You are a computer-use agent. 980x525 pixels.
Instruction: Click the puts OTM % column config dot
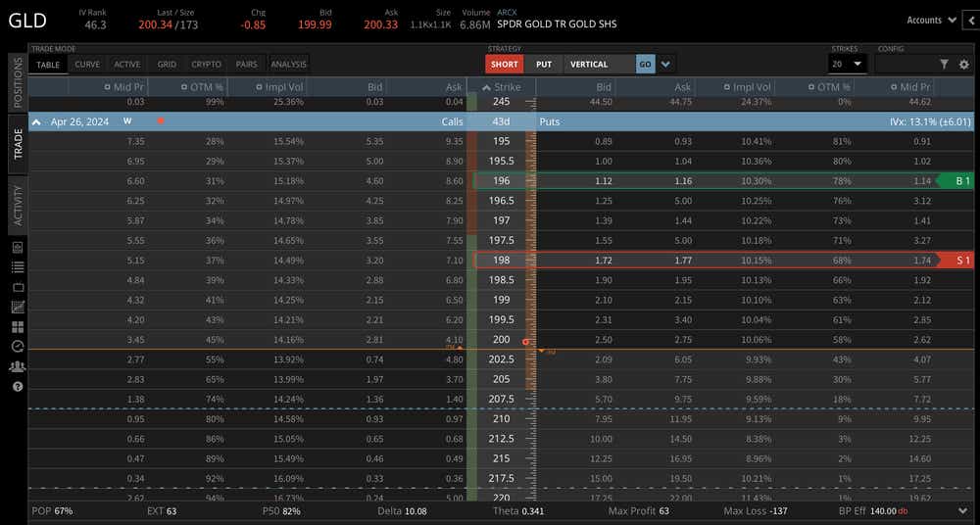[810, 87]
